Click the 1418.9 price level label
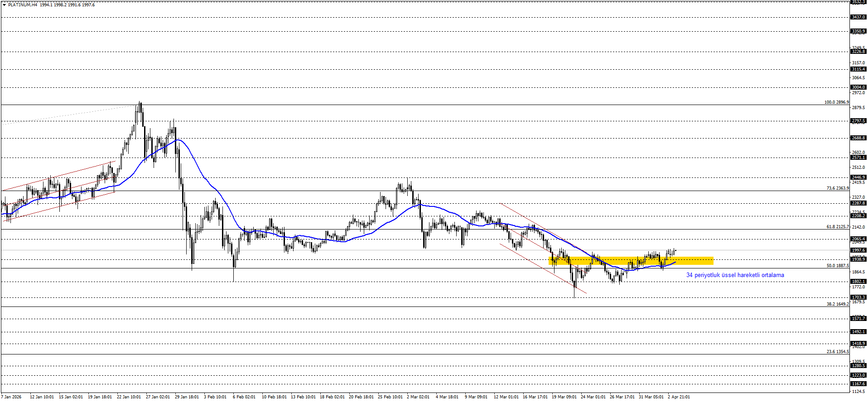868x402 pixels. tap(858, 344)
